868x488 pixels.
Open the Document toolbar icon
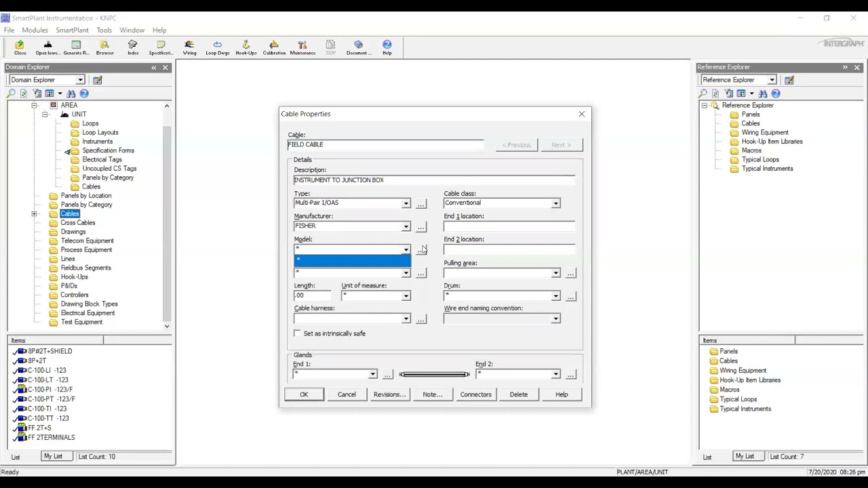pyautogui.click(x=359, y=47)
